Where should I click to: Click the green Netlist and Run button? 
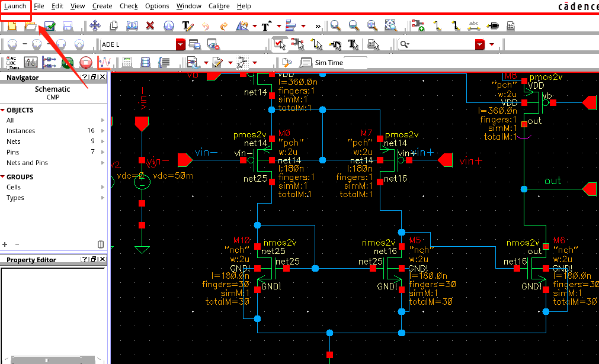(68, 63)
